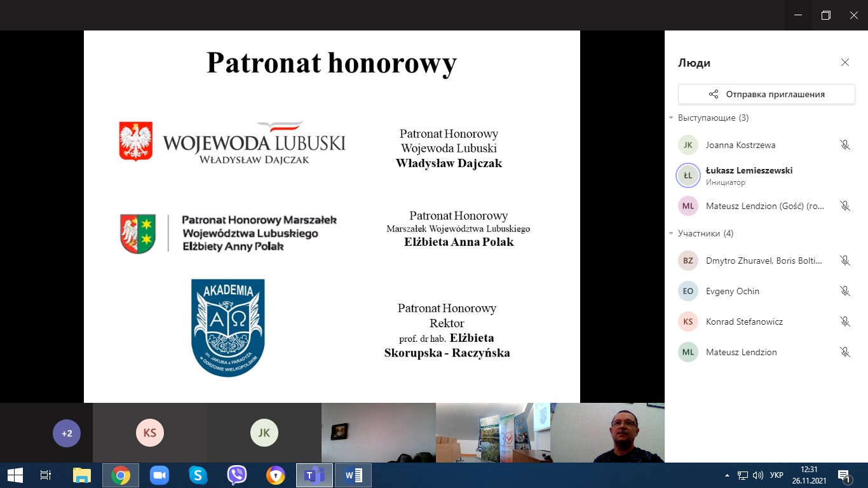Select the video tile showing a man in glasses
Image resolution: width=868 pixels, height=488 pixels.
(x=607, y=433)
